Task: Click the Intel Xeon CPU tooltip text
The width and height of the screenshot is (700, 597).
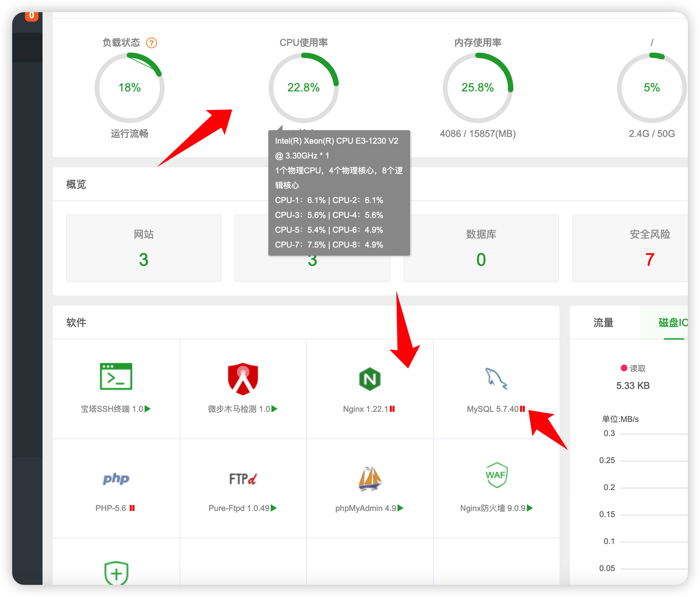Action: click(339, 193)
